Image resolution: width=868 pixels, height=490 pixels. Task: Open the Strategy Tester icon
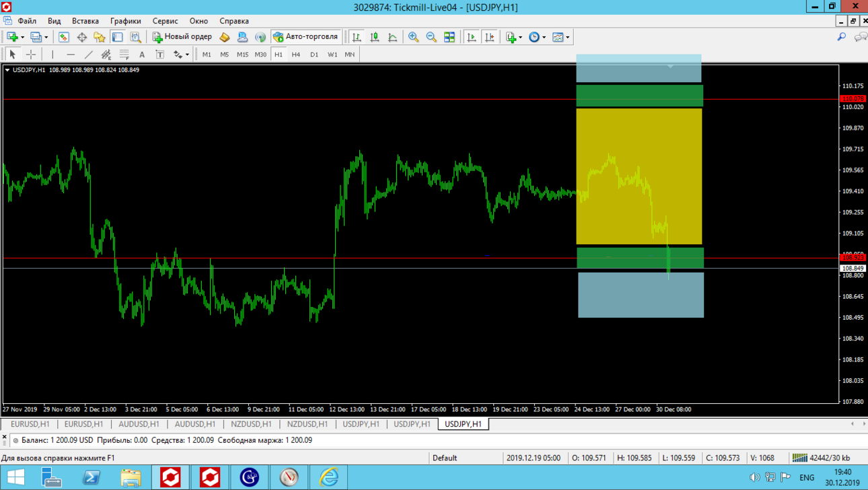click(135, 37)
